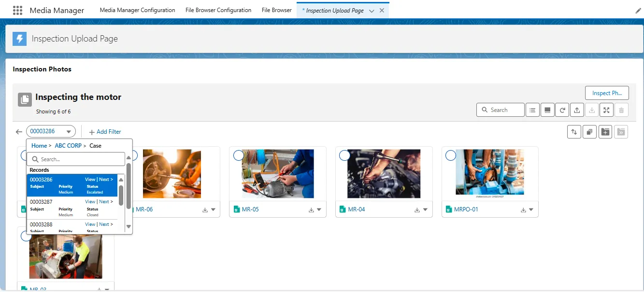Open the MR-05 file name link
The height and width of the screenshot is (292, 644).
(250, 209)
